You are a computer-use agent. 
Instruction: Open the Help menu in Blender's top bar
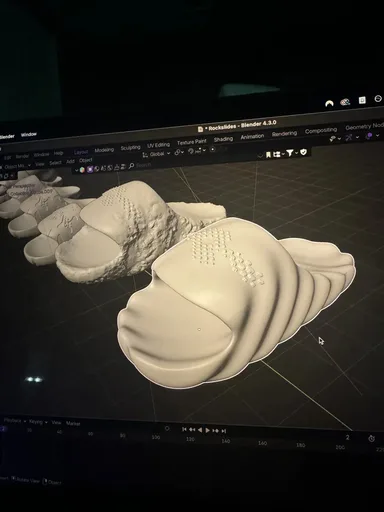tap(58, 153)
